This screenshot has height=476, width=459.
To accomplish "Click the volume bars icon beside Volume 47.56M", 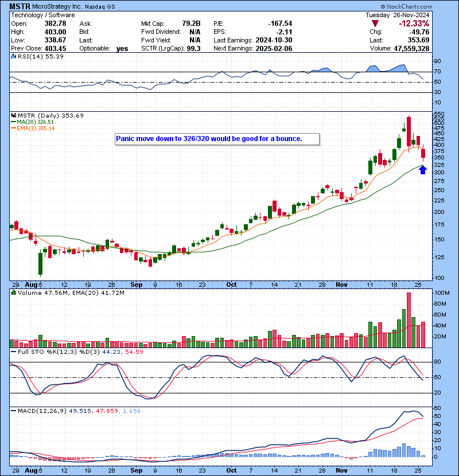I will tap(13, 292).
